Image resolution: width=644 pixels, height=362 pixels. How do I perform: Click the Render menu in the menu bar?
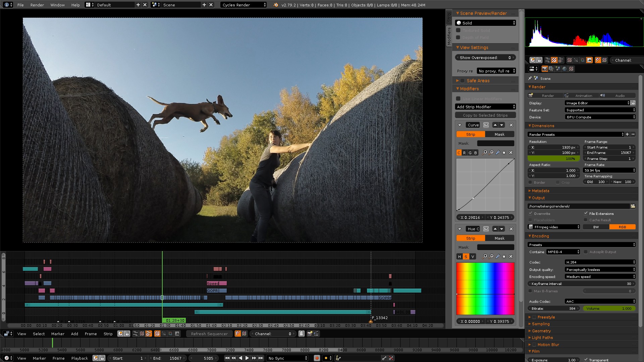[x=37, y=5]
